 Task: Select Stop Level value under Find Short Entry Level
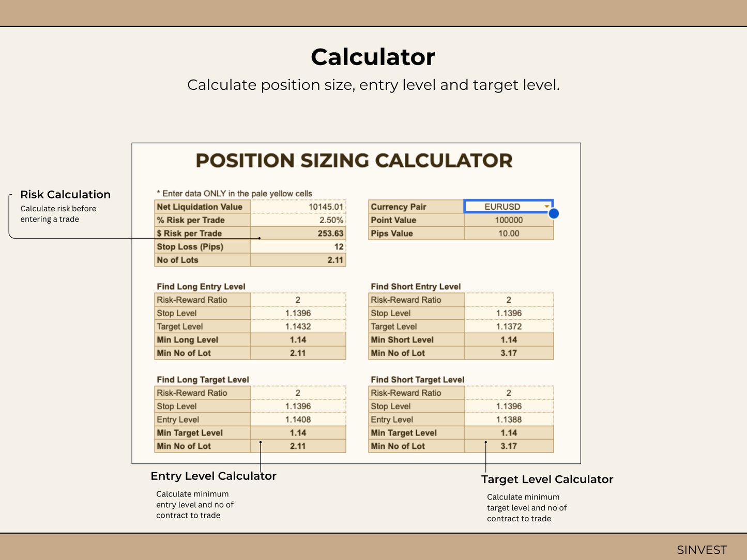(509, 313)
